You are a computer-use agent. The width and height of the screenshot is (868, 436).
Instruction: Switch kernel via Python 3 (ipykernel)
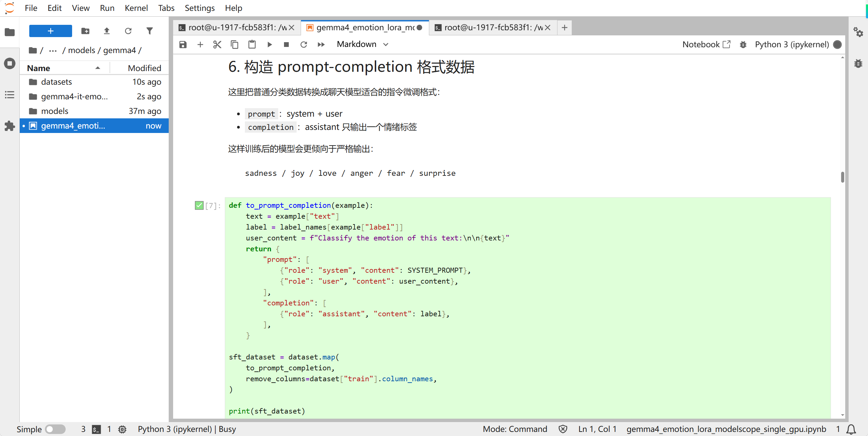[792, 45]
